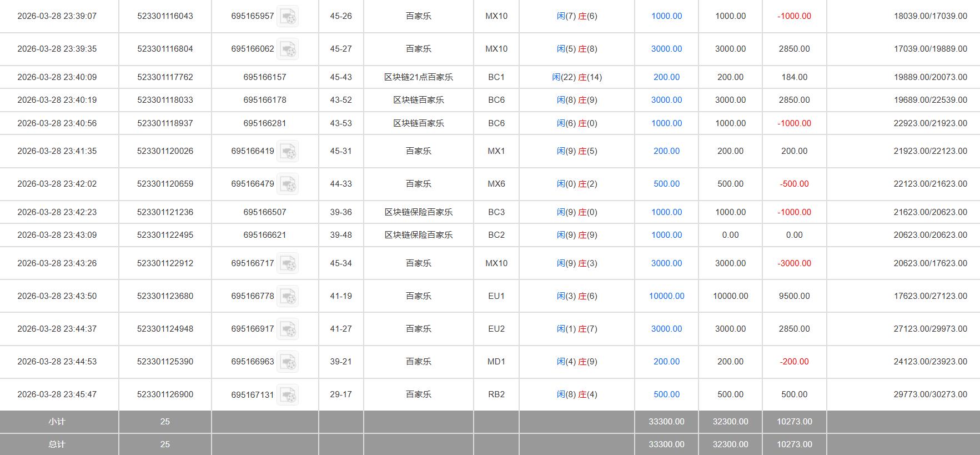Image resolution: width=980 pixels, height=455 pixels.
Task: Select result 闲(22) 庄(14)
Action: (577, 77)
